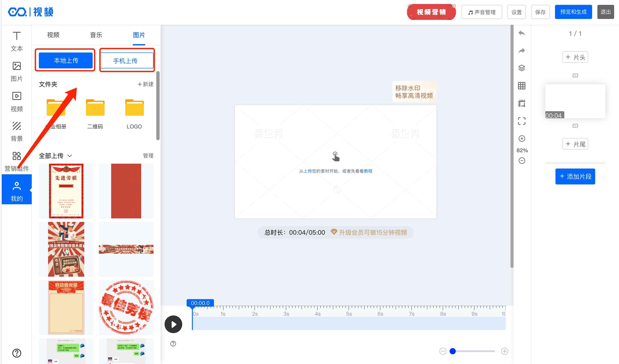The height and width of the screenshot is (364, 619).
Task: Select the 00:04 clip thumbnail
Action: tap(575, 101)
